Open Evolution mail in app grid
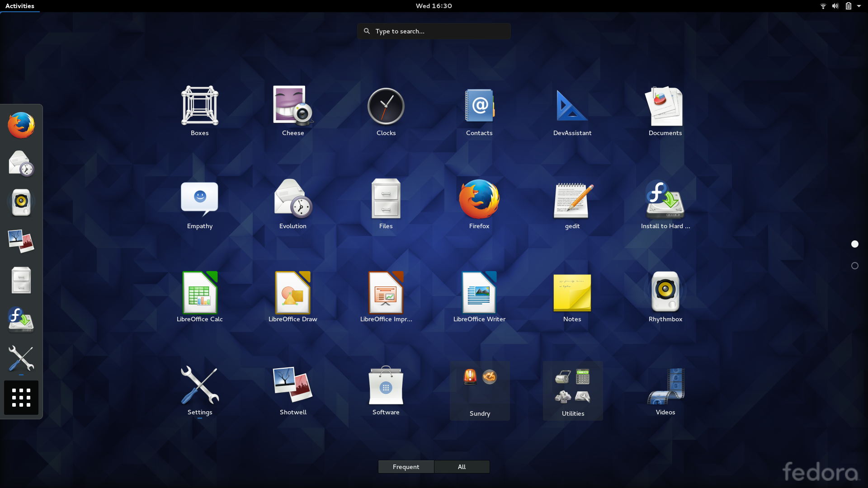The width and height of the screenshot is (868, 488). [292, 204]
